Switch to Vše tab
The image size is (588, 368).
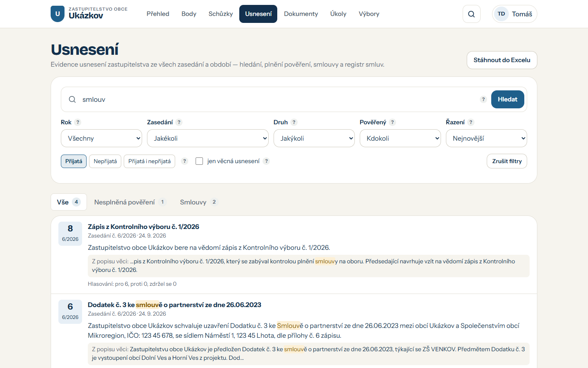(69, 202)
